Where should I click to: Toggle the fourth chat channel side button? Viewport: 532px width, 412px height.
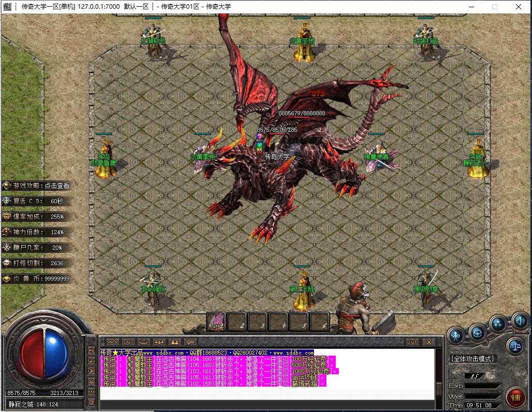tap(91, 382)
